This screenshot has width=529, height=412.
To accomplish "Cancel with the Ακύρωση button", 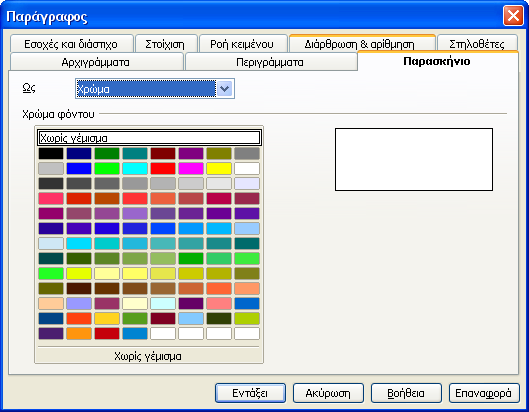I will click(x=328, y=393).
